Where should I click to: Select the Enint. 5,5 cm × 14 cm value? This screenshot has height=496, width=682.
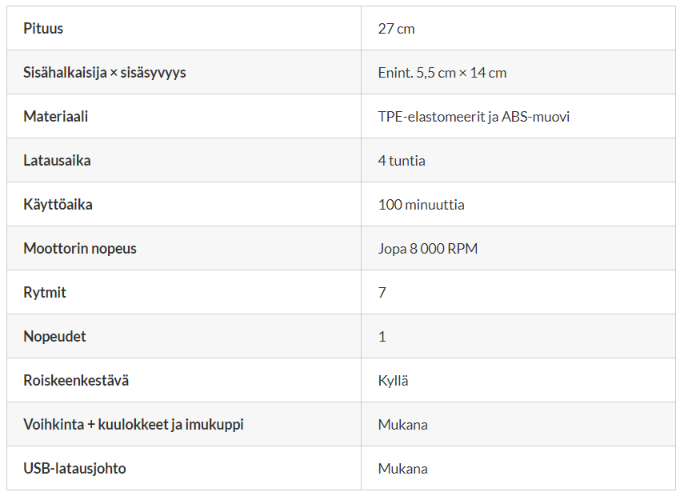(x=442, y=73)
